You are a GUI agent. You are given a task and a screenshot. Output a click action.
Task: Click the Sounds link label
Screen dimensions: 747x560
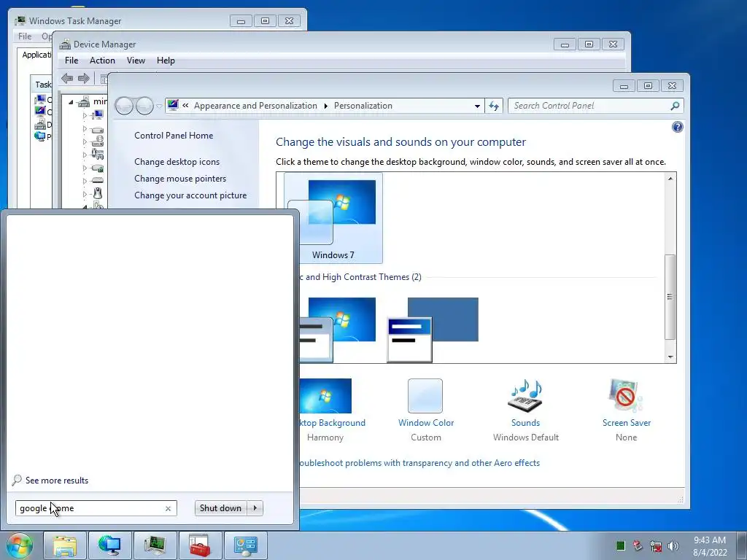click(525, 423)
